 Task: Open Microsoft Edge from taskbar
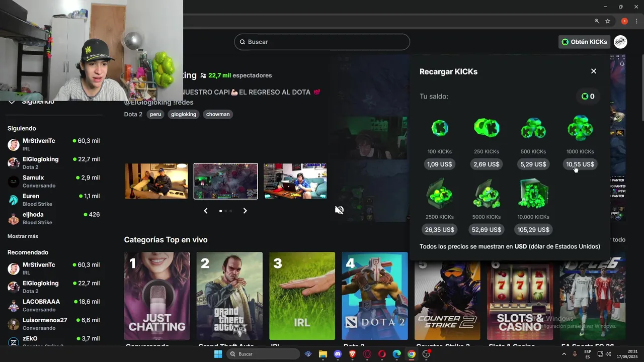pos(396,354)
